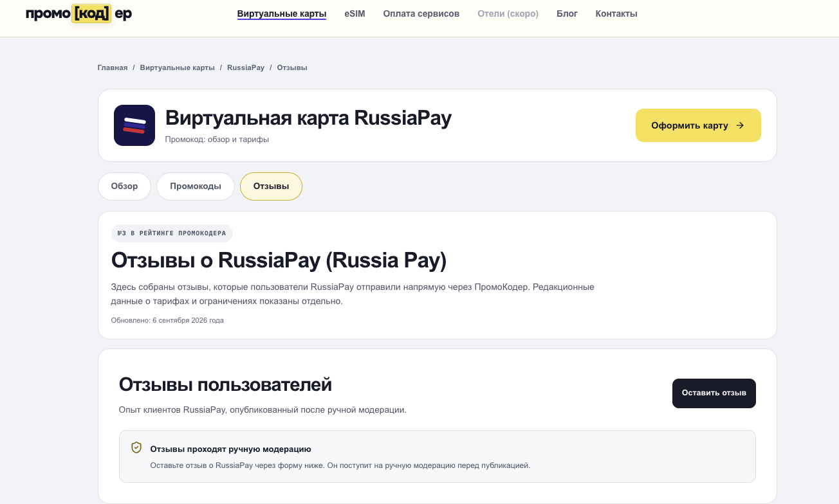Click the Оформить карту button
This screenshot has width=839, height=504.
click(698, 125)
